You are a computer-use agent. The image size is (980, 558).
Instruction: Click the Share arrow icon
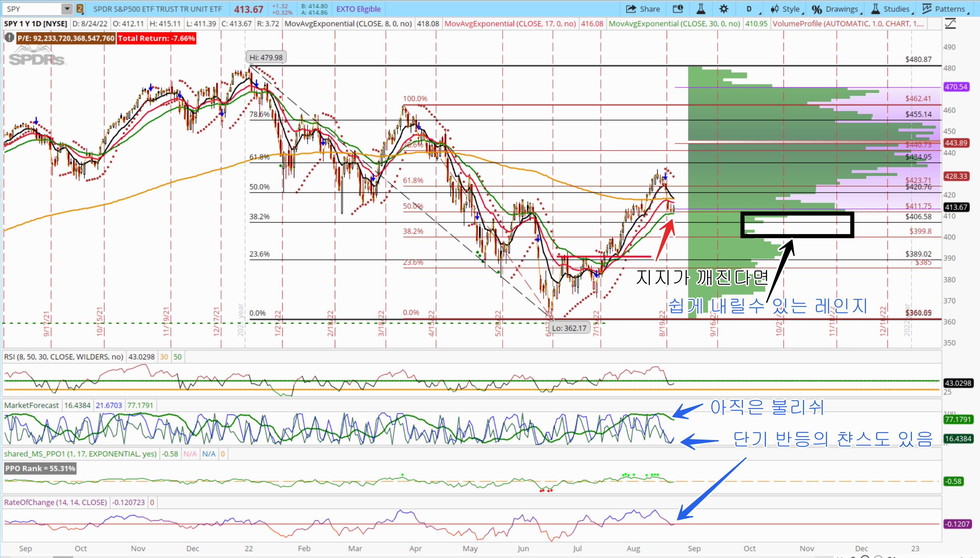631,9
